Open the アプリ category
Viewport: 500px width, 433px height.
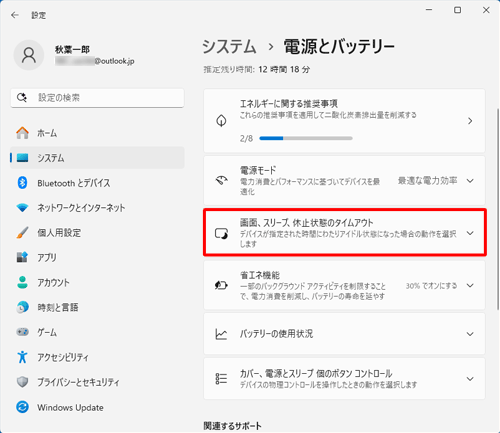(x=97, y=257)
